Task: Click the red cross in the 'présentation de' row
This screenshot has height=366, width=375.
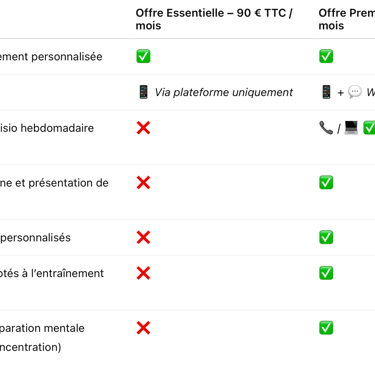Action: pos(143,183)
